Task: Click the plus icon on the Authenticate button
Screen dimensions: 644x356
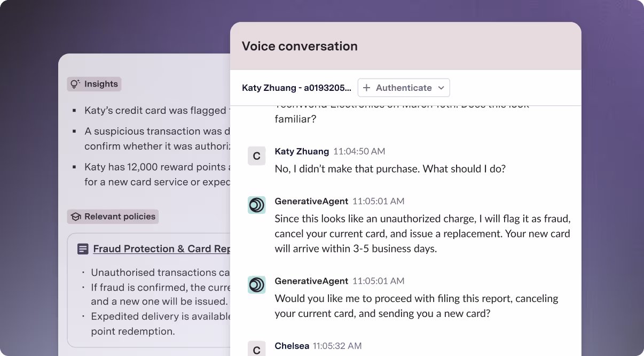Action: click(x=366, y=87)
